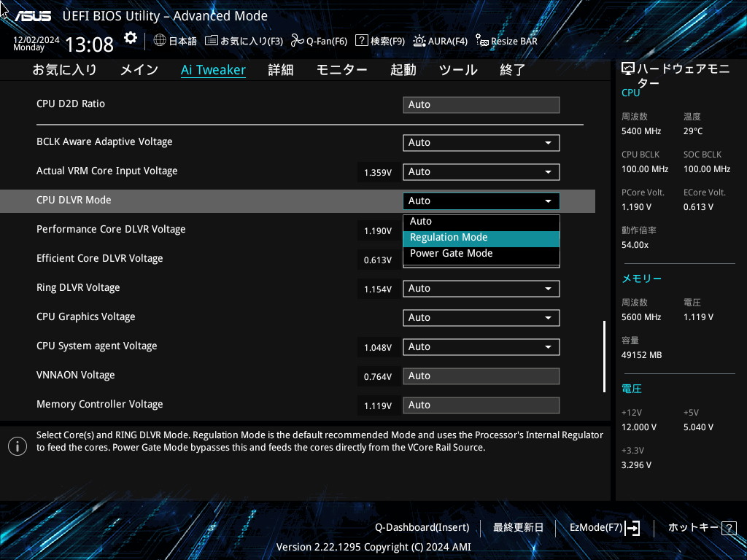Click the ASUS logo
The height and width of the screenshot is (560, 747).
(x=33, y=16)
